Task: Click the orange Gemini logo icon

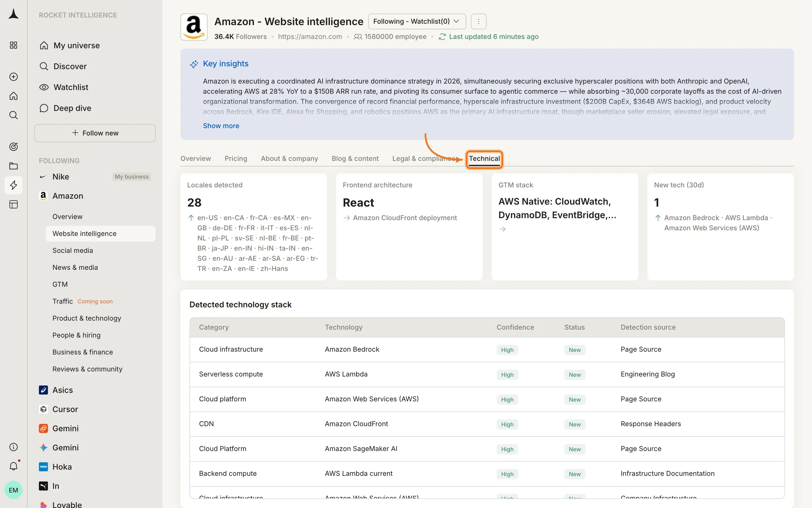Action: pos(43,428)
